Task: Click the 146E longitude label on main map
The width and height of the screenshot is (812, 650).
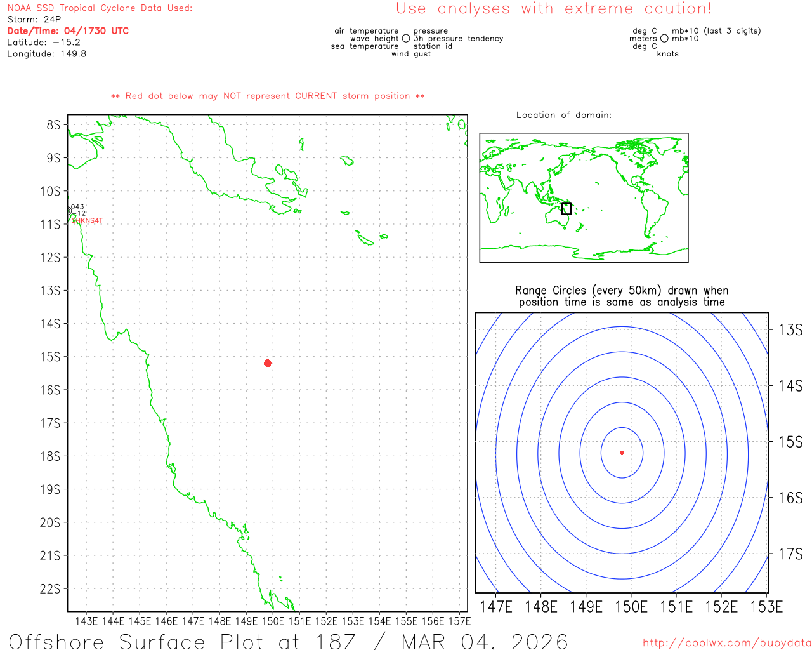Action: pos(167,621)
